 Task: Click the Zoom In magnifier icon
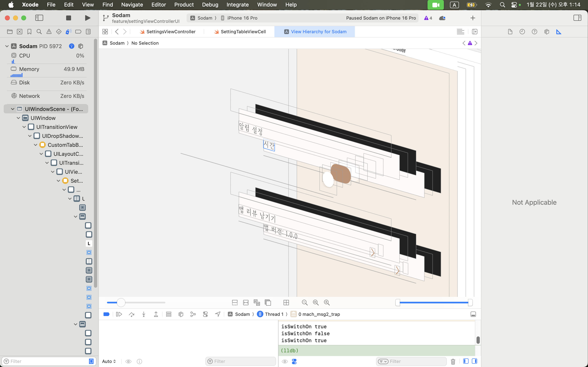pyautogui.click(x=327, y=302)
